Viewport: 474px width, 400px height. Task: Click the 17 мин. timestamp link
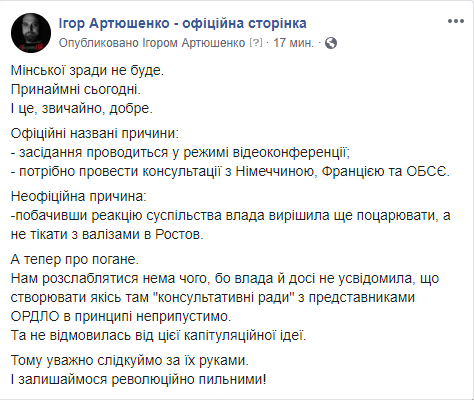pos(294,43)
